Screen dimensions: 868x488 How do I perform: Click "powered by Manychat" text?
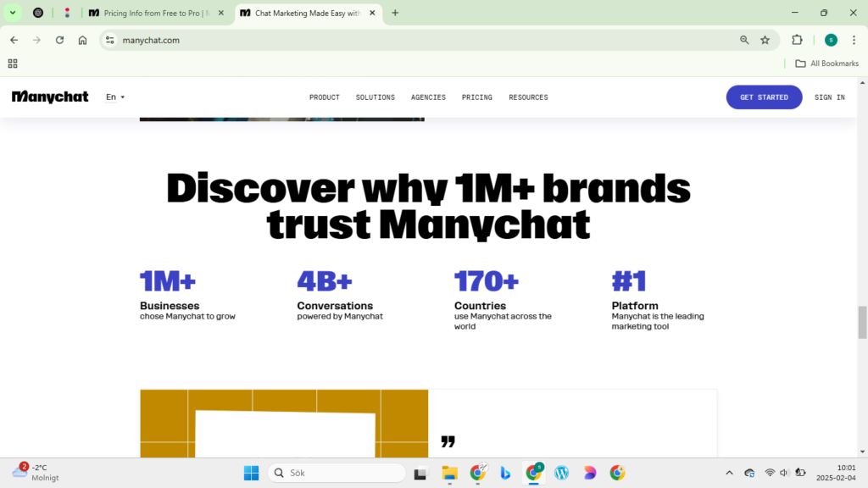(x=340, y=317)
